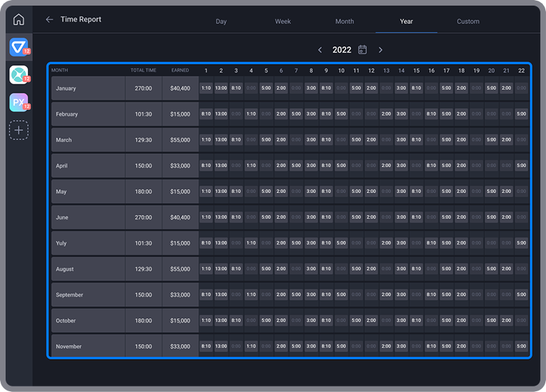Click January's total time 270:00
Image resolution: width=546 pixels, height=392 pixels.
(x=143, y=89)
